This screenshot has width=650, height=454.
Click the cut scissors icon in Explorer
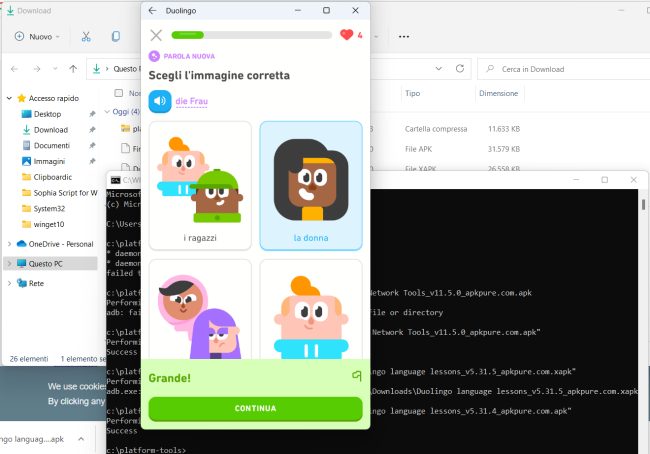pos(86,36)
